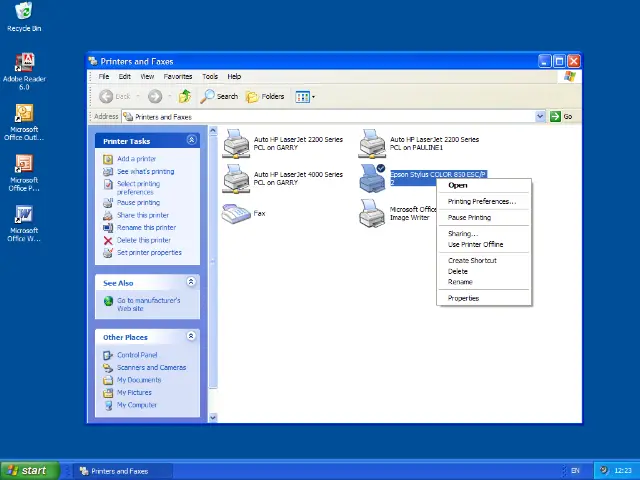The image size is (640, 480).
Task: Choose Printing Preferences from context menu
Action: pos(484,202)
